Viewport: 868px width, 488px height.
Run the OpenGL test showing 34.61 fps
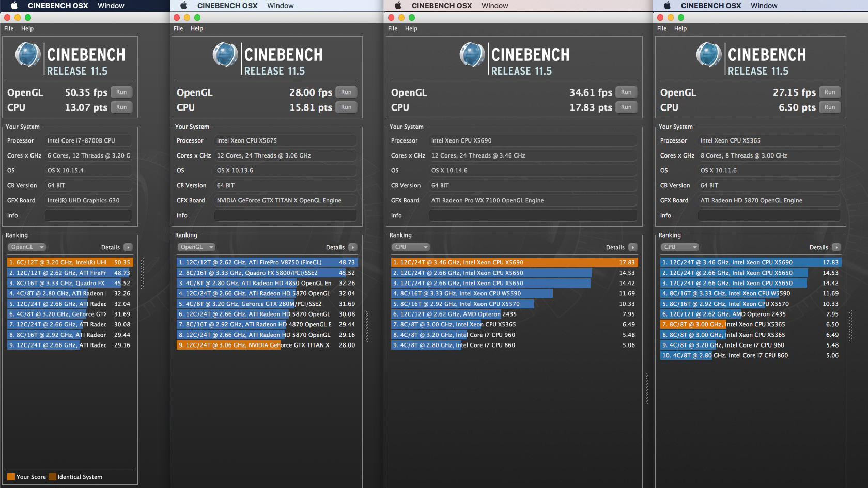tap(626, 92)
